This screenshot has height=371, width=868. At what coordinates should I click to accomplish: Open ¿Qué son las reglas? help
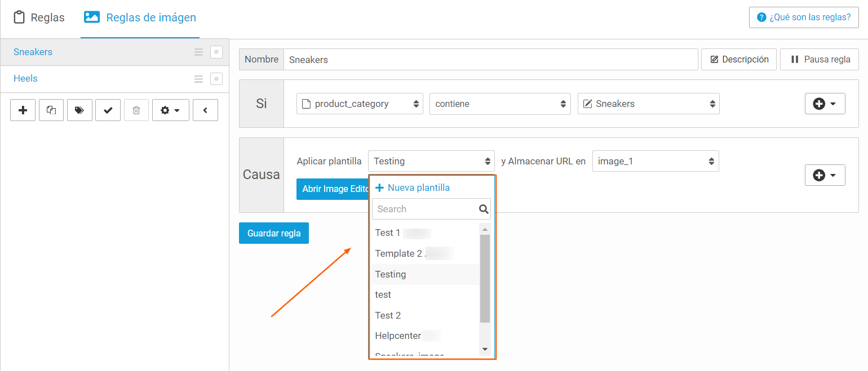click(x=804, y=17)
